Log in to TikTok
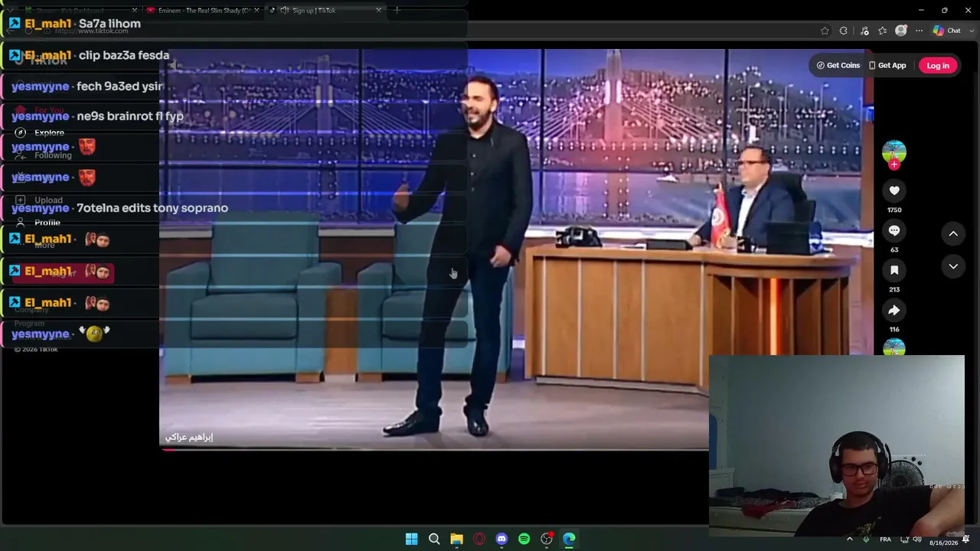The image size is (980, 551). (x=938, y=66)
